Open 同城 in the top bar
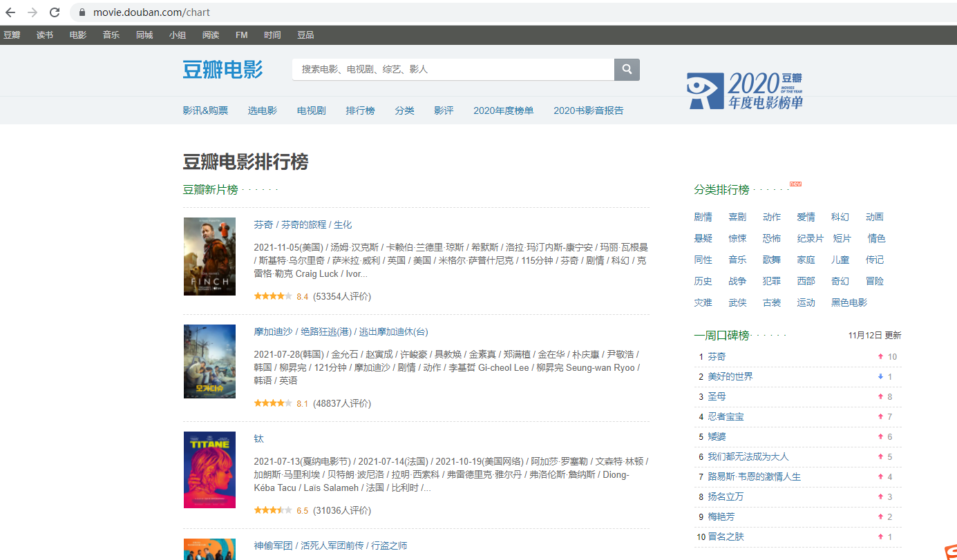The height and width of the screenshot is (560, 957). pos(144,35)
